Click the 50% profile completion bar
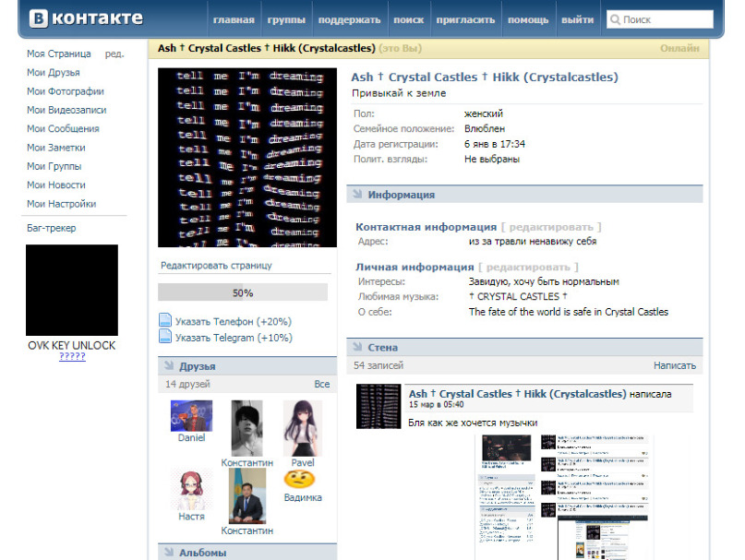745x560 pixels. pos(242,292)
